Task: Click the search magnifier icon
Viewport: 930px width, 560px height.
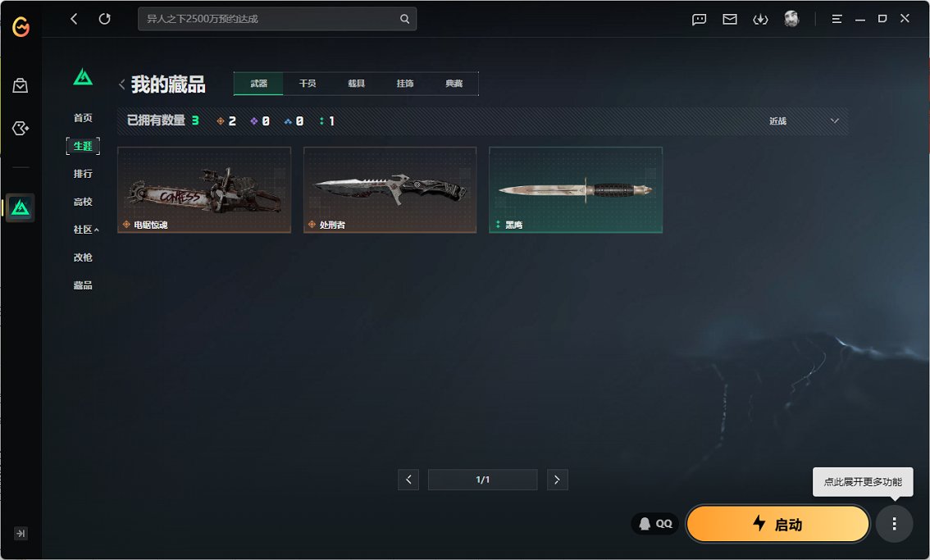Action: [x=404, y=19]
